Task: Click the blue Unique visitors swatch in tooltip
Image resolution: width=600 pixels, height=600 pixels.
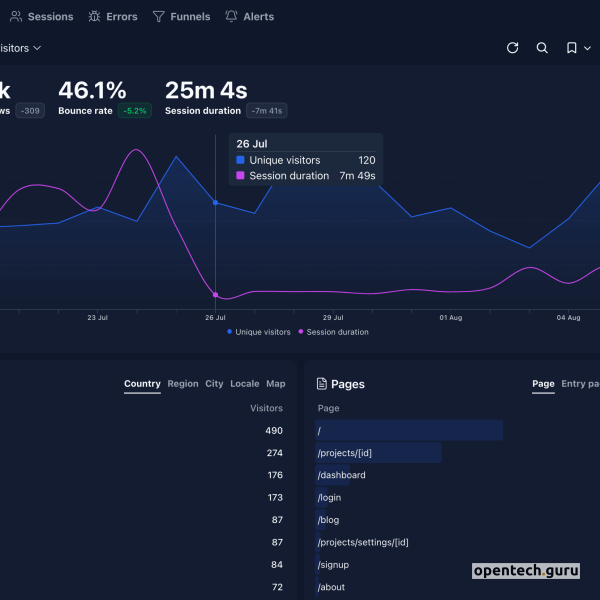Action: tap(240, 160)
